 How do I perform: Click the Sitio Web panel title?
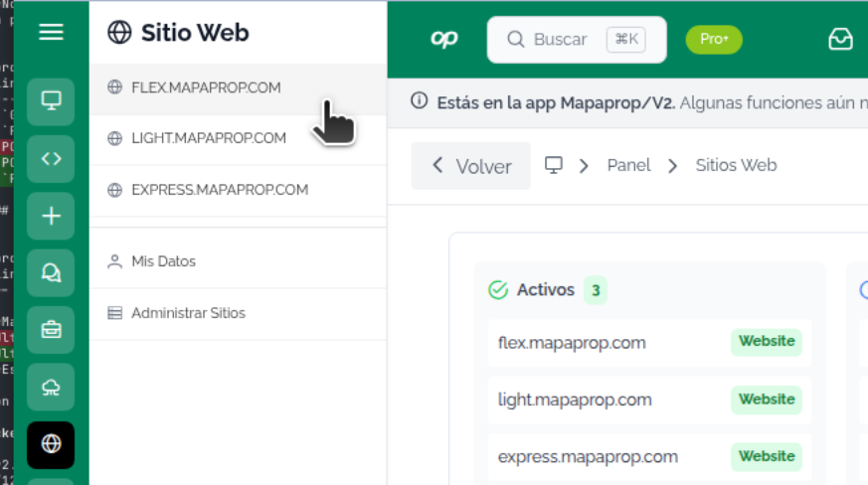[195, 33]
